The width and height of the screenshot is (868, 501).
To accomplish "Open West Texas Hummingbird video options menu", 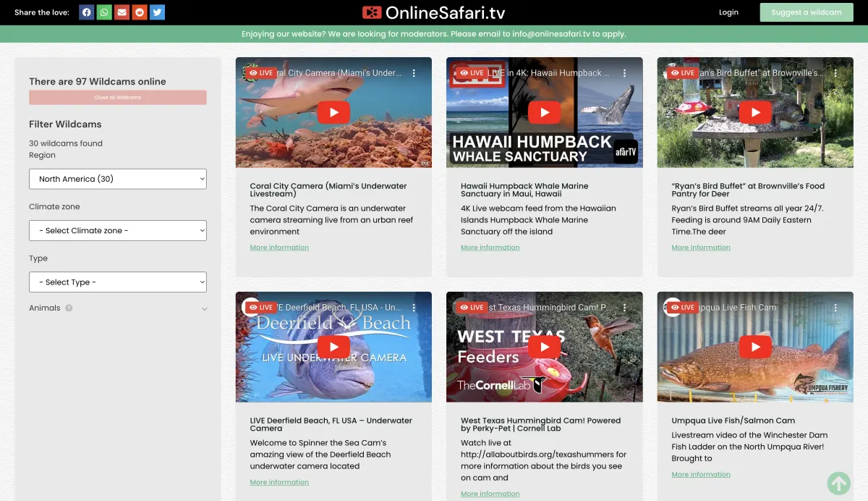I will click(625, 308).
